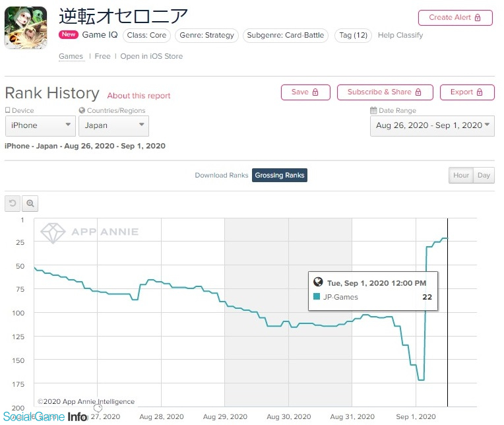Click the lock icon in Create Alert
Viewport: 504px width, 425px height.
coord(478,18)
